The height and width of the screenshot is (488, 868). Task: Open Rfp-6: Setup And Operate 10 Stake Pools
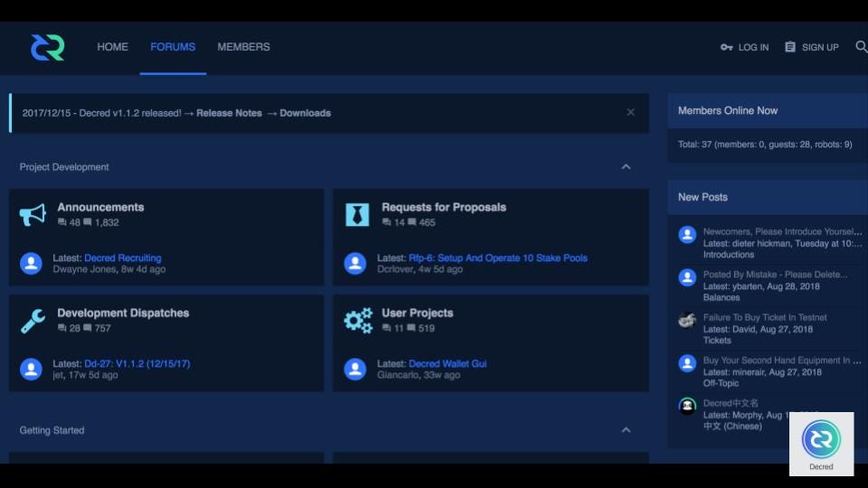coord(498,258)
